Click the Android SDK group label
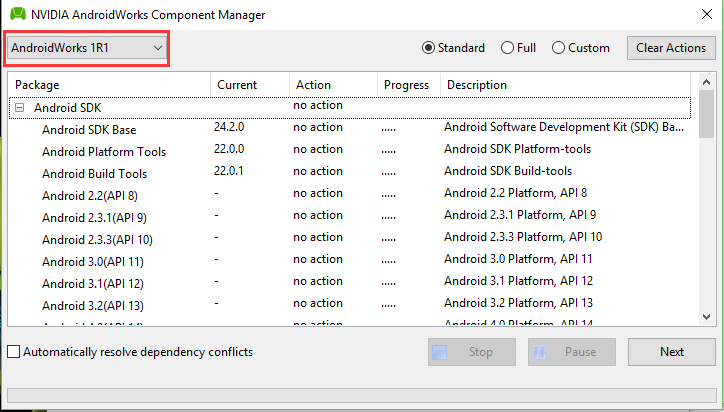The width and height of the screenshot is (724, 412). 67,108
